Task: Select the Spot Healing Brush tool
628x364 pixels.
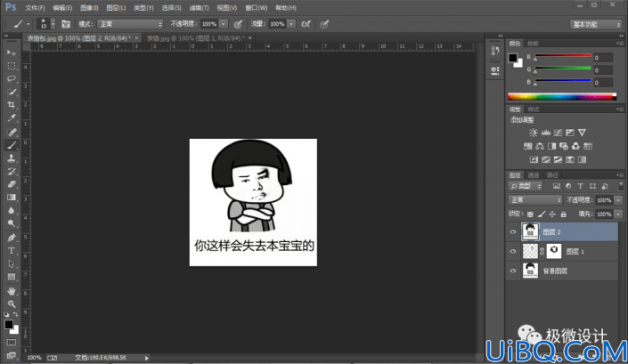Action: pos(12,132)
